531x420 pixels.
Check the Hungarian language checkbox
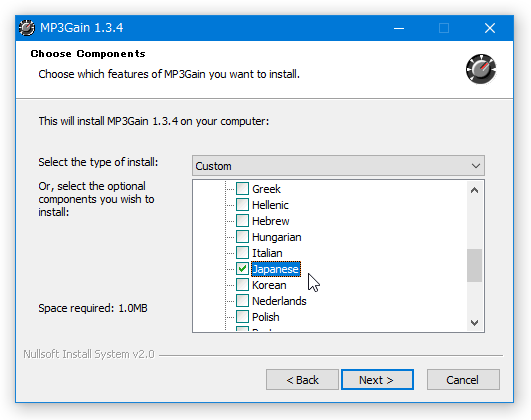point(242,237)
